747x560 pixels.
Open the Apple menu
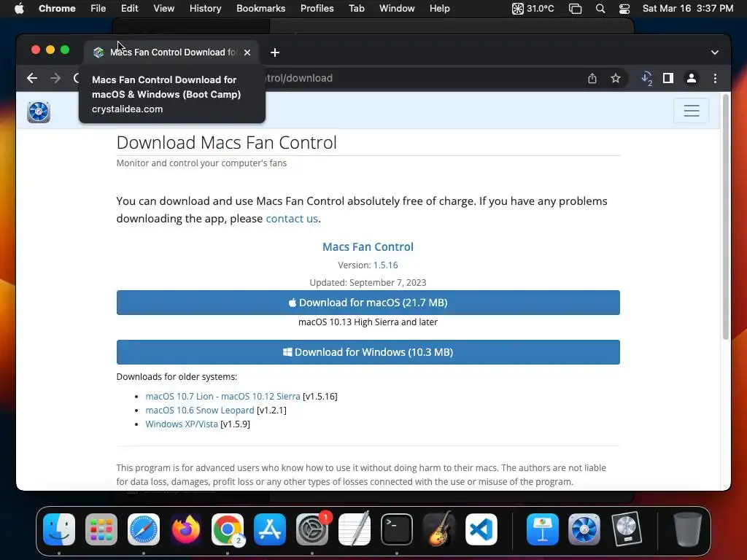pos(19,8)
